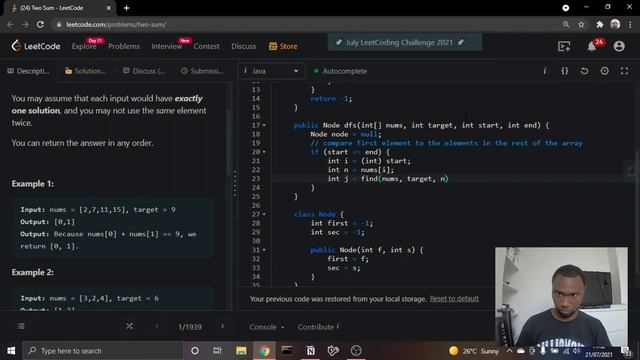Go to the previous problem arrow

[x=157, y=326]
